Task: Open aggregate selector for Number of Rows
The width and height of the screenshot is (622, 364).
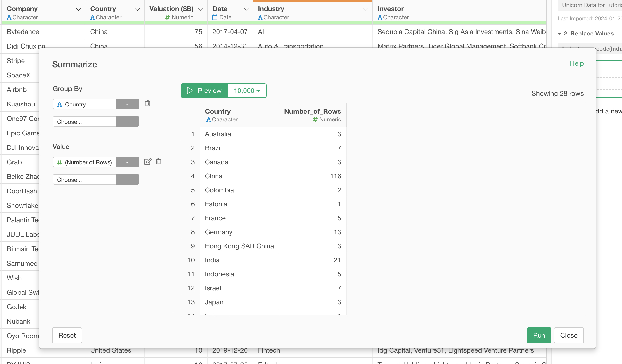Action: coord(127,162)
